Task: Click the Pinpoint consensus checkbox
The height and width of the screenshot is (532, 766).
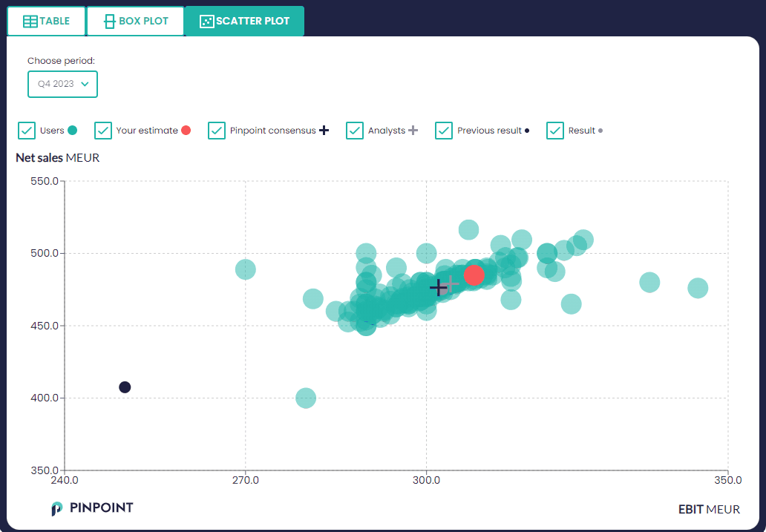Action: coord(217,131)
